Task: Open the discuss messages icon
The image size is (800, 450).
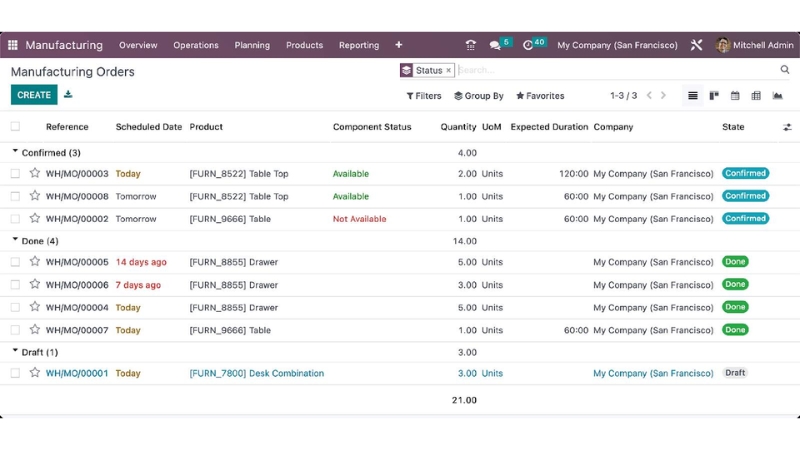Action: [496, 45]
